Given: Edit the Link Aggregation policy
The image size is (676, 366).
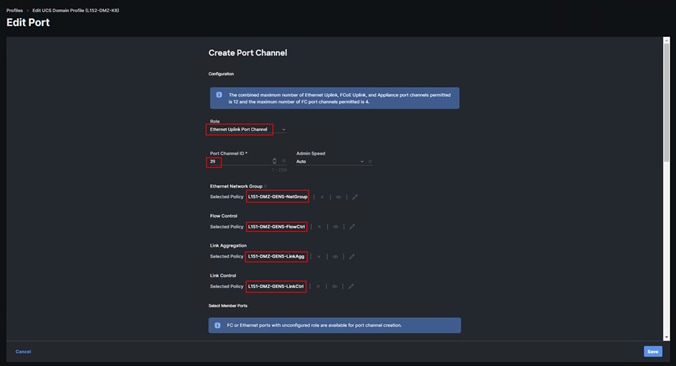Looking at the screenshot, I should tap(352, 257).
